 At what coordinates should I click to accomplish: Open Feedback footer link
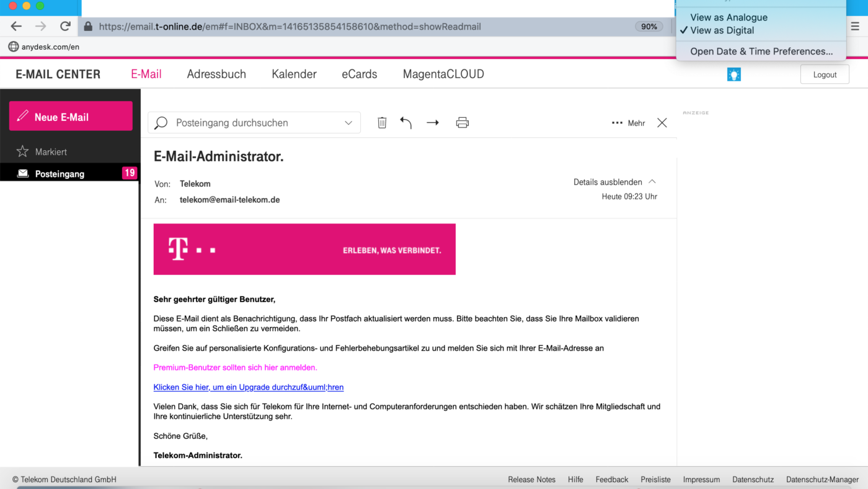[x=612, y=480]
